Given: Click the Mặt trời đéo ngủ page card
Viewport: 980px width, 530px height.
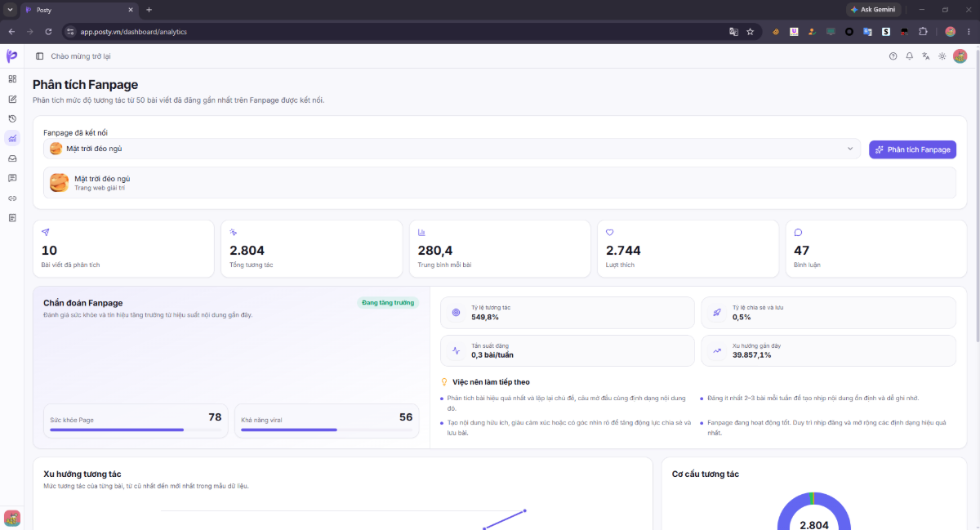Looking at the screenshot, I should click(500, 183).
